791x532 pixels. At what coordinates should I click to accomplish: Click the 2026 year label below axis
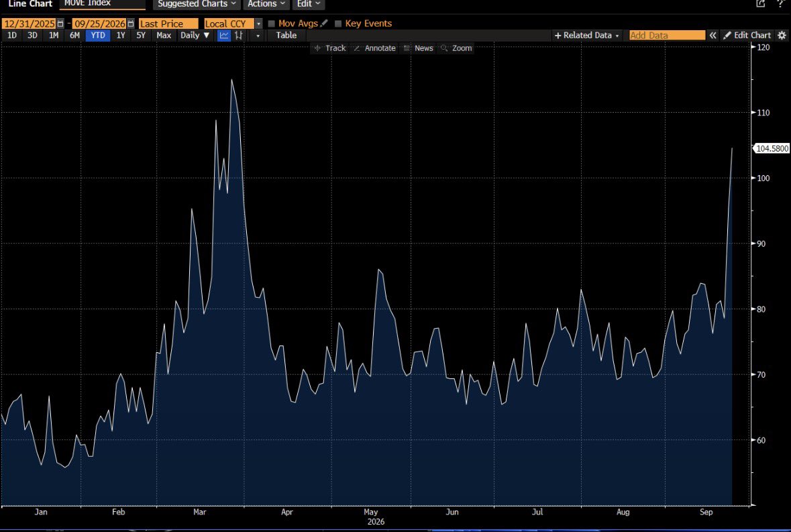(376, 522)
